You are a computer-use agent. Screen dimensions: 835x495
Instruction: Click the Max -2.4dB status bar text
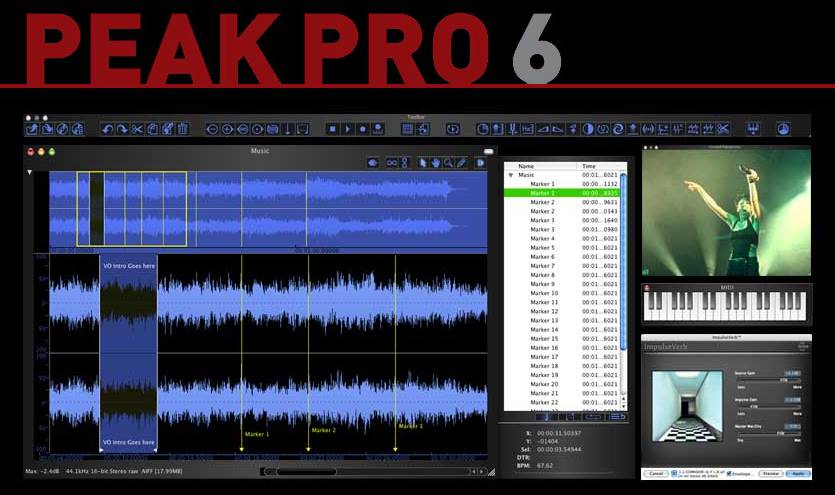pos(40,471)
